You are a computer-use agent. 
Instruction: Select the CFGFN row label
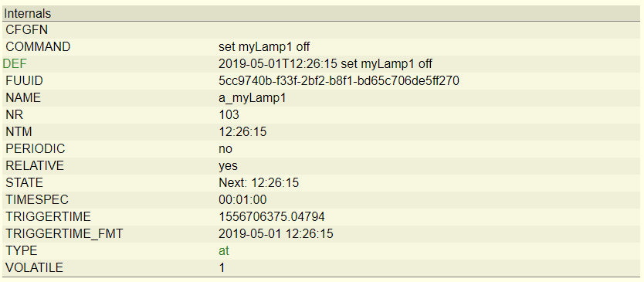point(27,30)
